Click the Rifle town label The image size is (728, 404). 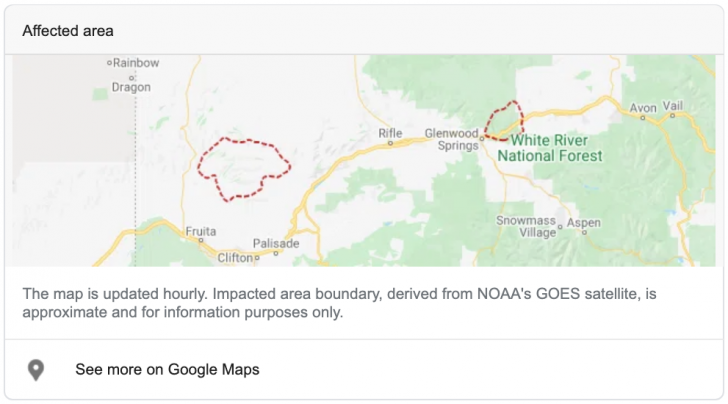[390, 133]
